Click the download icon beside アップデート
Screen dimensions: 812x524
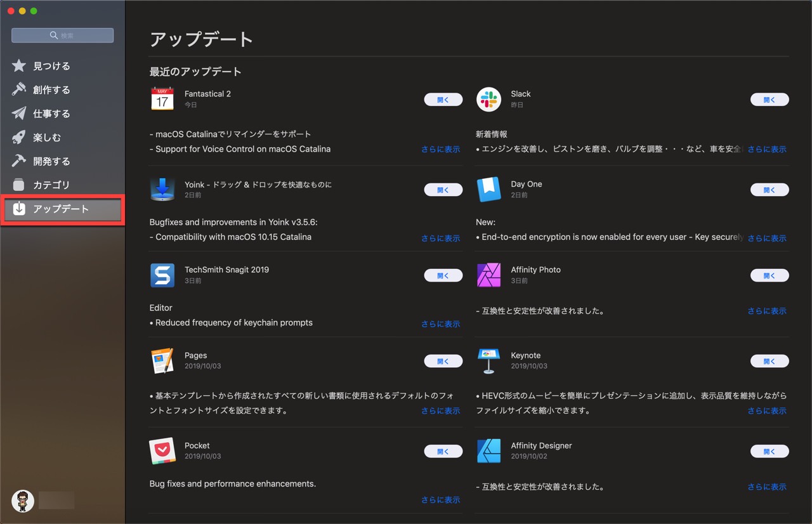click(19, 209)
